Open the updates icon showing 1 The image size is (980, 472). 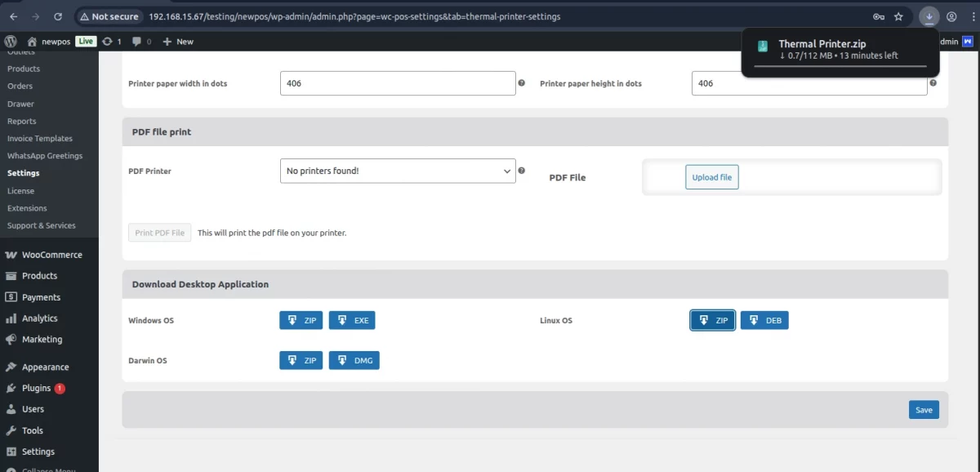pyautogui.click(x=113, y=41)
